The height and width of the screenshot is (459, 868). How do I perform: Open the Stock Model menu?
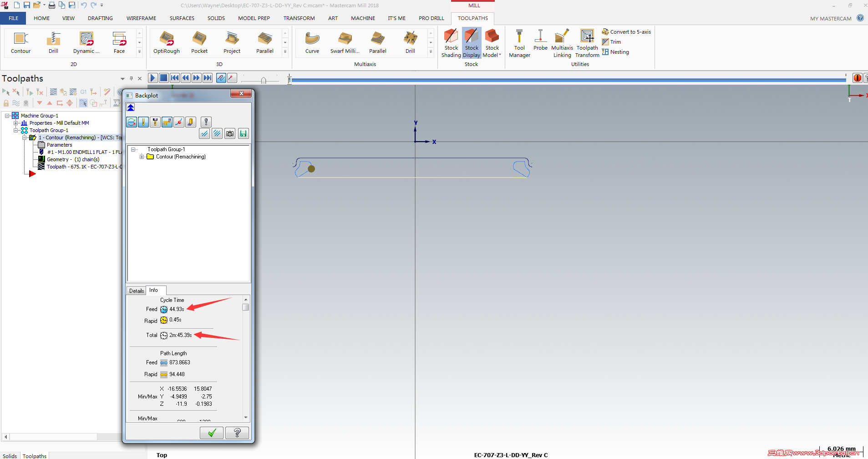click(492, 43)
